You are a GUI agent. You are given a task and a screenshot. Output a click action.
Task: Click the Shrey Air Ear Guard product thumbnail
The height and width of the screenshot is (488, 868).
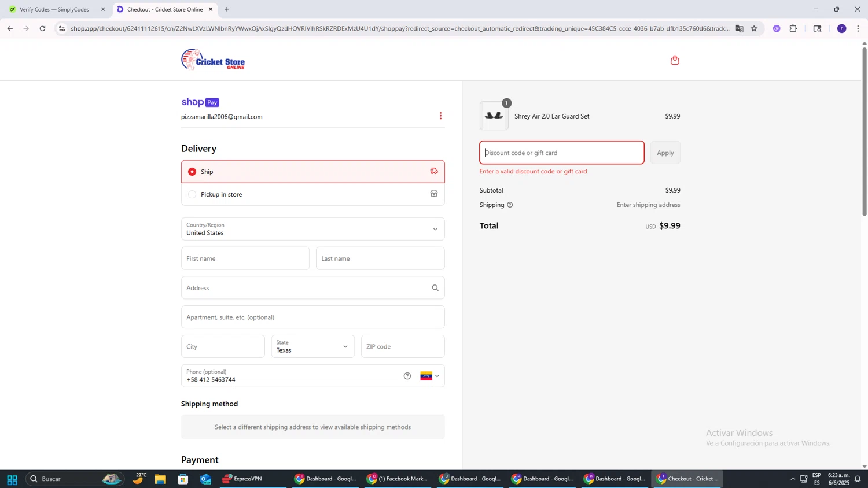[x=494, y=116]
